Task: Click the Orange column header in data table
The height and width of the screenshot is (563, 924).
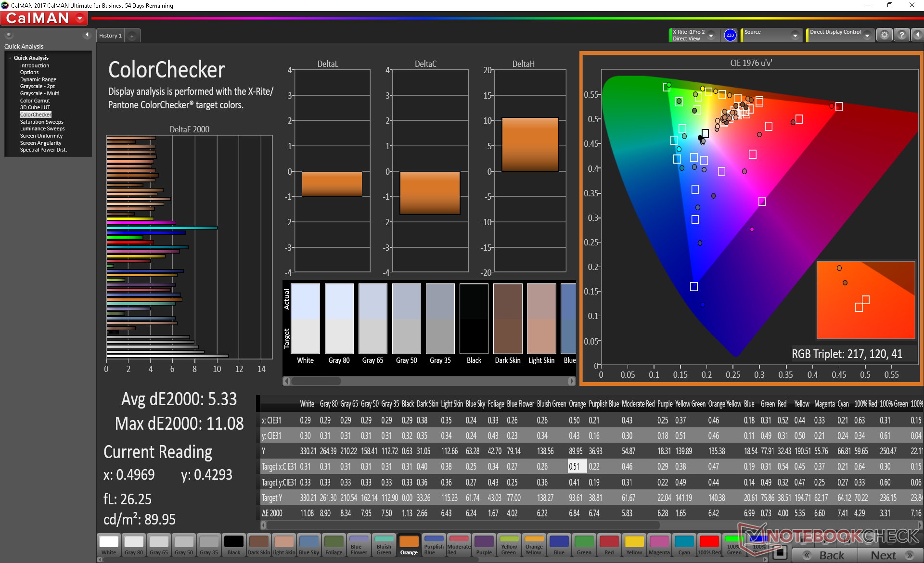Action: [x=577, y=404]
